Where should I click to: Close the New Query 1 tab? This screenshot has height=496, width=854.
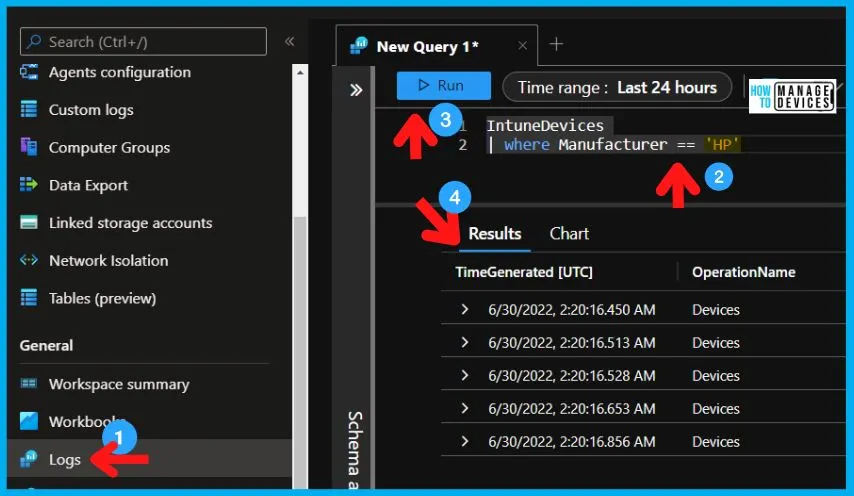click(522, 46)
